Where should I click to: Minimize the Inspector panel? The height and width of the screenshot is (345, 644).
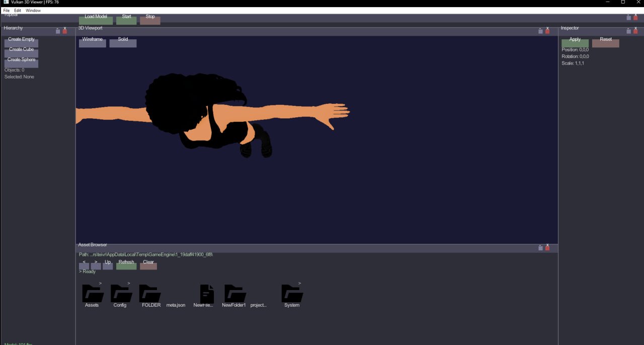tap(628, 31)
